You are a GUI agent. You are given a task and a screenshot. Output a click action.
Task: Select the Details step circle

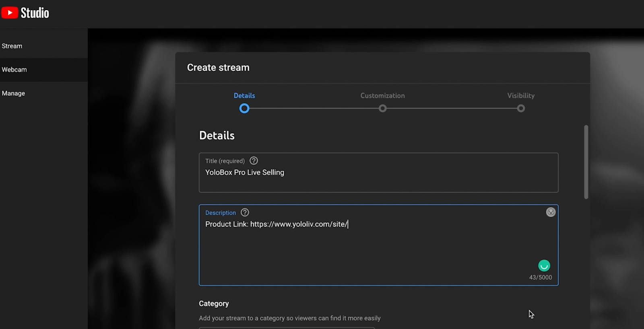pyautogui.click(x=244, y=108)
